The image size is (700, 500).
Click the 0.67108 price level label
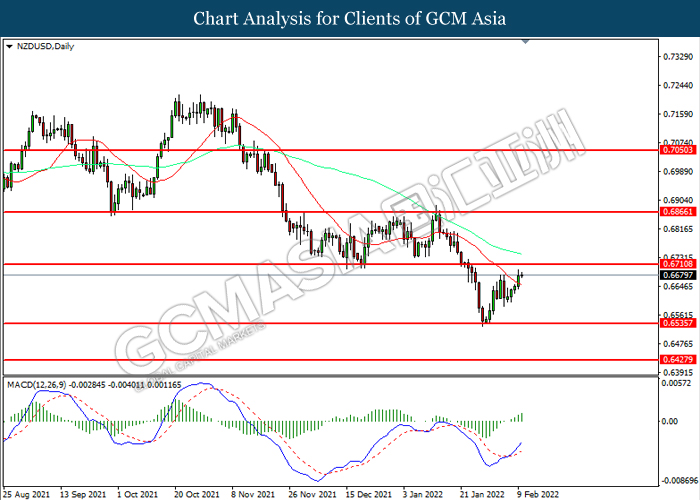[x=678, y=264]
